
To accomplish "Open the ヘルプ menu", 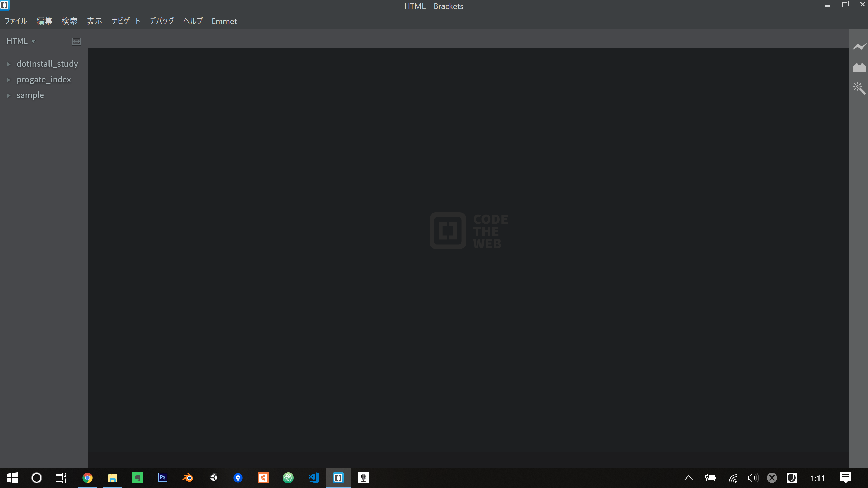I will pos(193,21).
